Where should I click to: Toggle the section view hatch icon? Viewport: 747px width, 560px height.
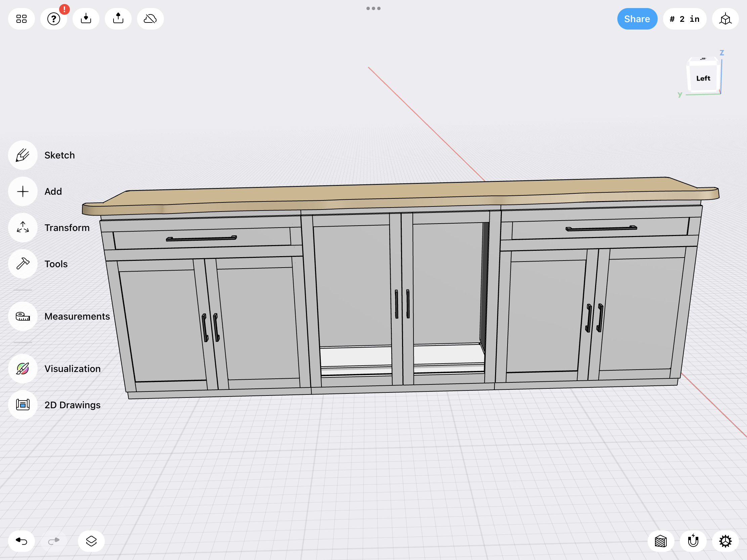click(x=661, y=541)
